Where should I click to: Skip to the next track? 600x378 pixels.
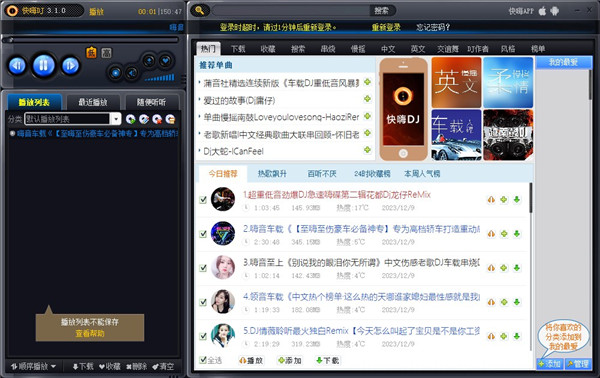tap(70, 65)
